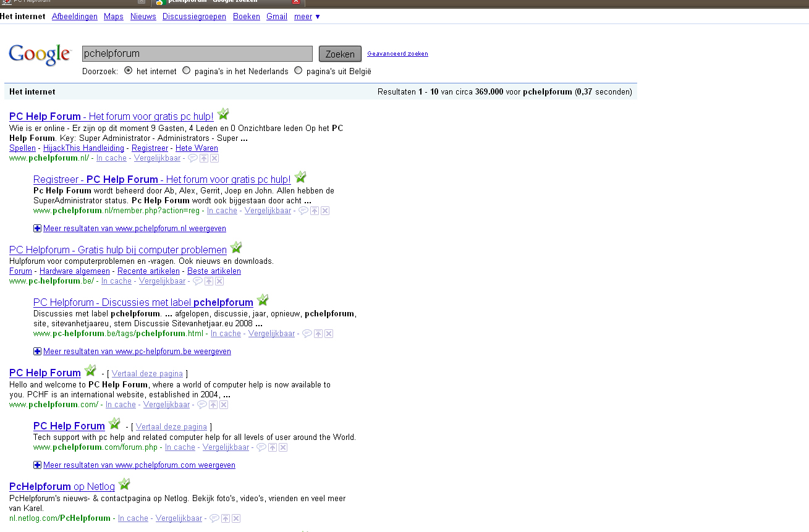This screenshot has width=809, height=532.
Task: Click the Google logo
Action: pos(40,54)
